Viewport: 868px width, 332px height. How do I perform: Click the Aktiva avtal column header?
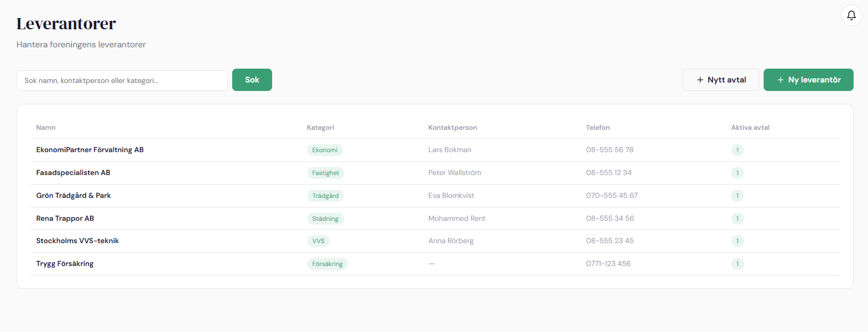tap(750, 128)
